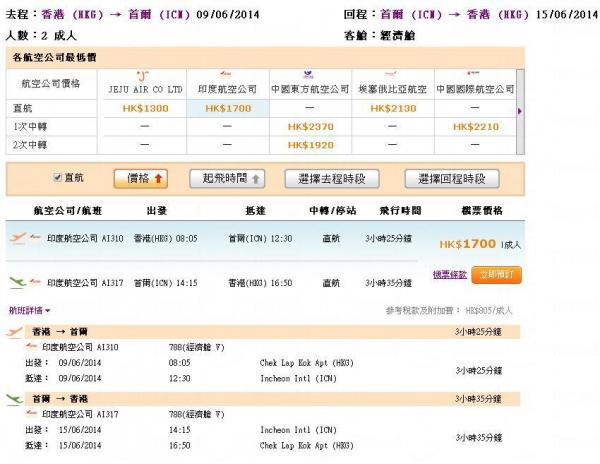Open the 機票條款 ticket terms link
This screenshot has width=600, height=464.
(450, 274)
